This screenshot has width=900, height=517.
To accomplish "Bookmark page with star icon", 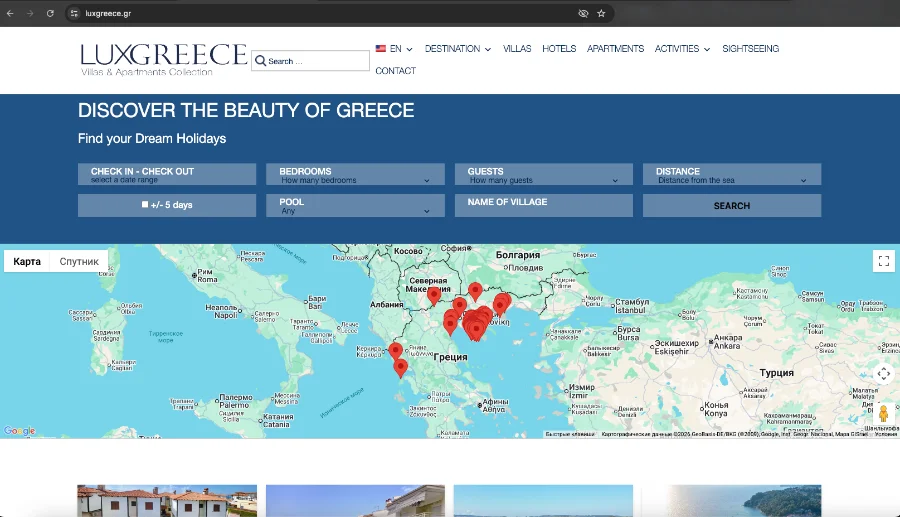I will coord(601,13).
